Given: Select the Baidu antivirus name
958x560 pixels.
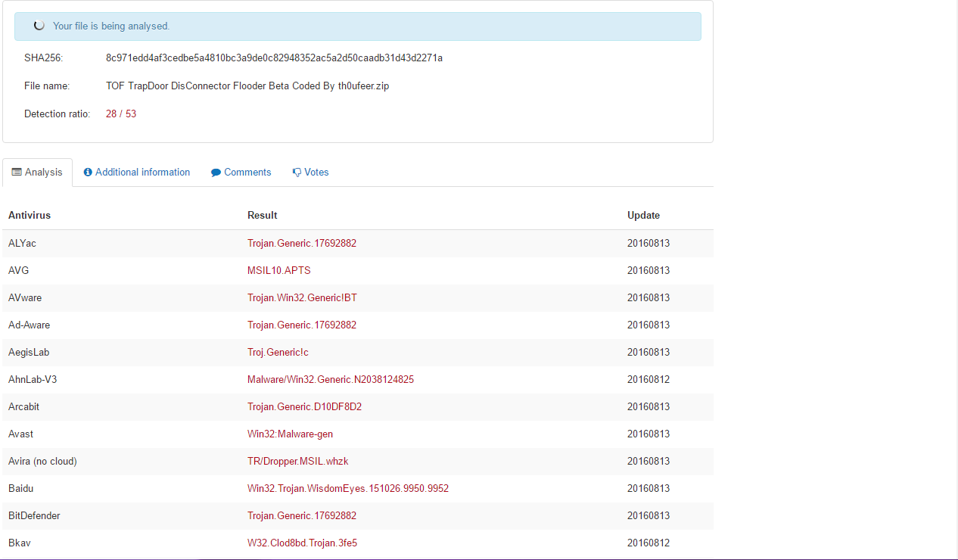Looking at the screenshot, I should 20,489.
